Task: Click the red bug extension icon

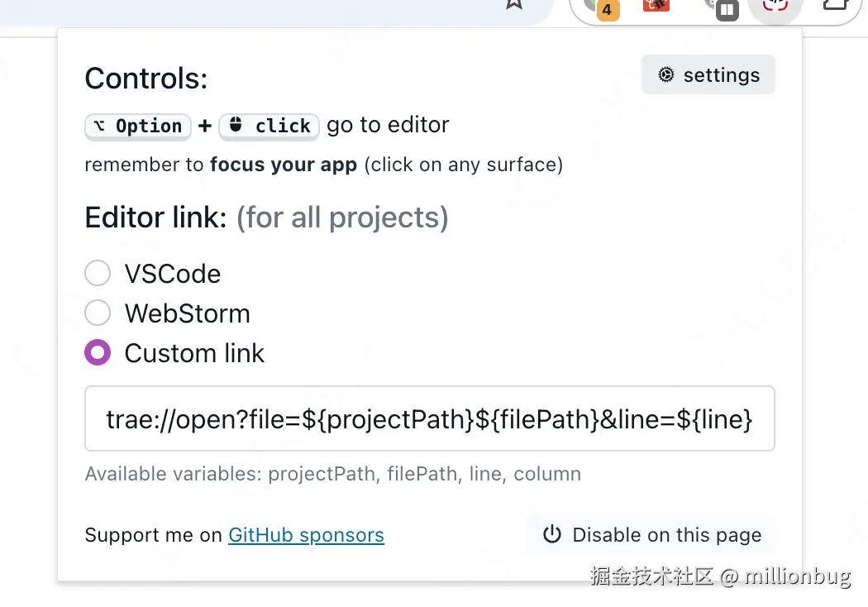Action: (656, 5)
